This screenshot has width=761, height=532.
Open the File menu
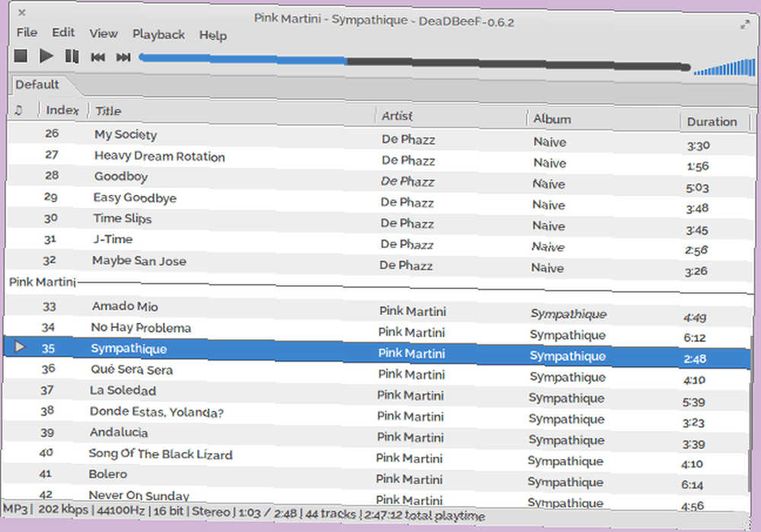27,33
